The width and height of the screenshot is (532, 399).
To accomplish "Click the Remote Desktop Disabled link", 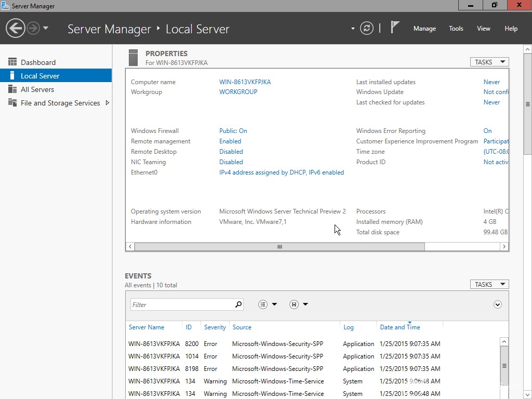I will (x=231, y=152).
